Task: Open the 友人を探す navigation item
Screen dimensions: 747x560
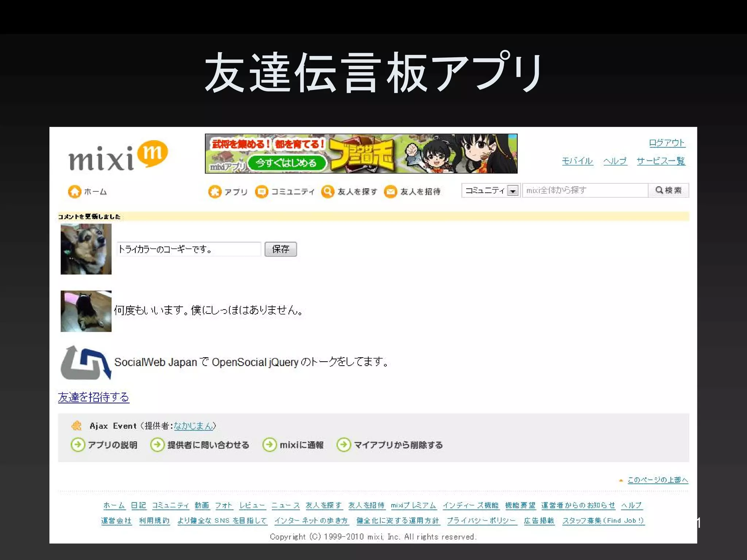Action: click(349, 191)
